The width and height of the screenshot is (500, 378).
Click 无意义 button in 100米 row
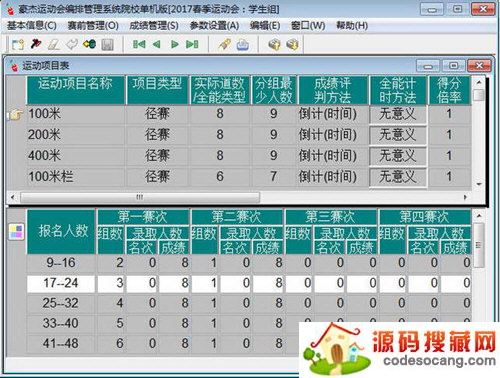pos(398,114)
